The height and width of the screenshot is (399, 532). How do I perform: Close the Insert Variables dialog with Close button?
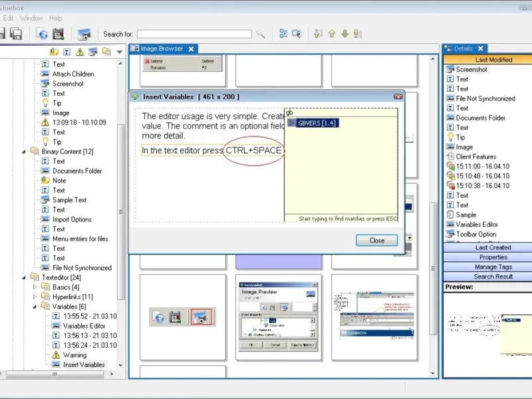coord(376,240)
